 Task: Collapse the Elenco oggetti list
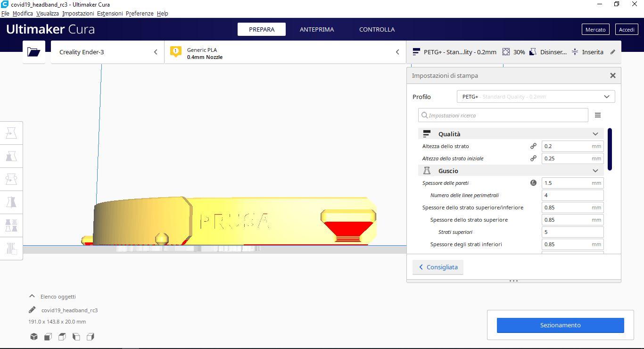(32, 296)
